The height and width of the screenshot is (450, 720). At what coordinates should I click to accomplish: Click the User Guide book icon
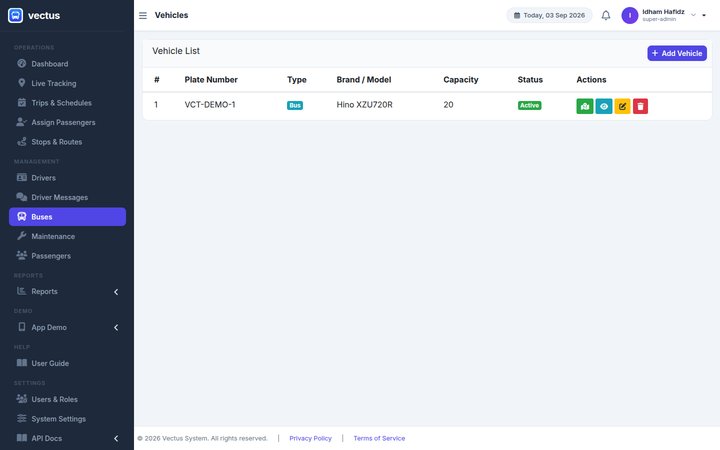coord(22,363)
